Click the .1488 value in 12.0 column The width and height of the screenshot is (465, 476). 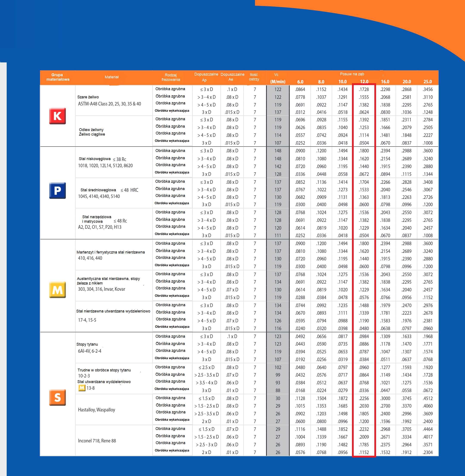tap(364, 305)
